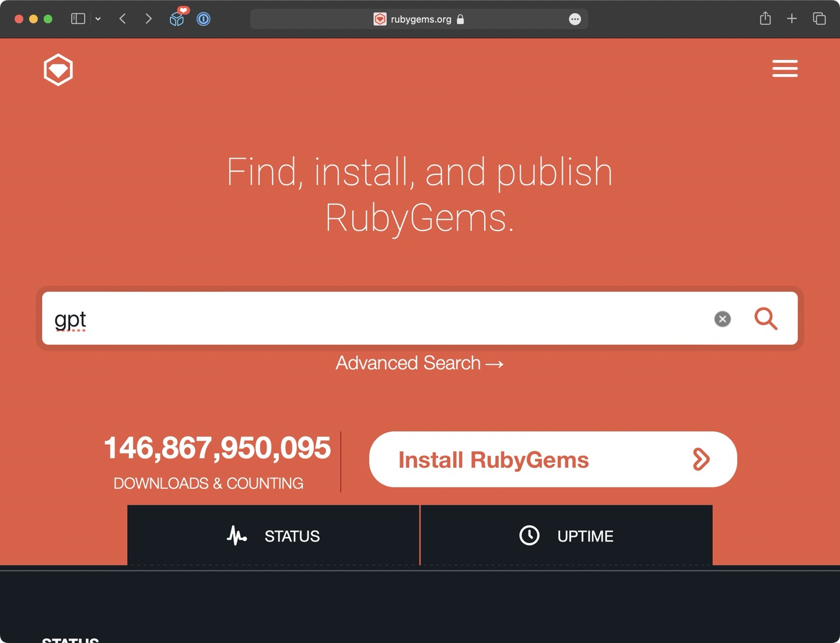Click the Share icon in Safari toolbar
The width and height of the screenshot is (840, 643).
pyautogui.click(x=765, y=19)
